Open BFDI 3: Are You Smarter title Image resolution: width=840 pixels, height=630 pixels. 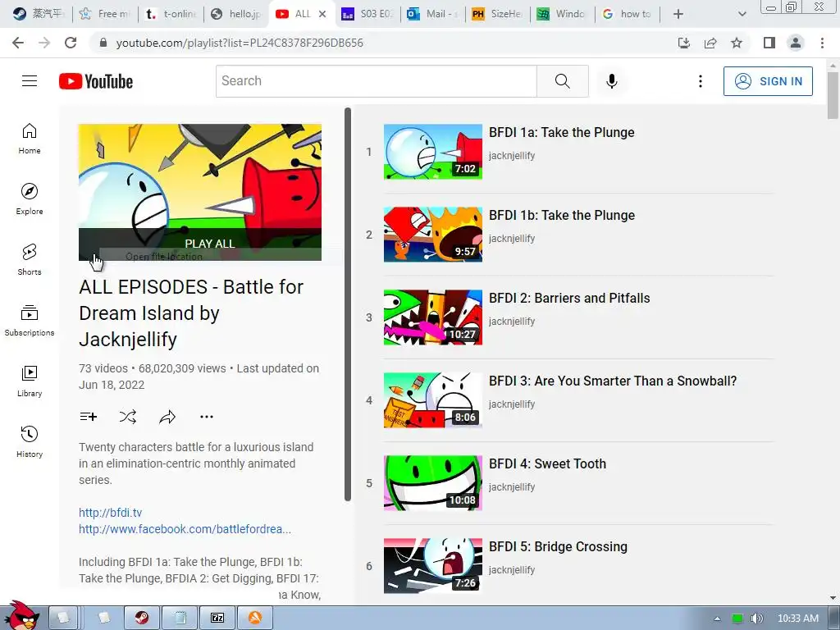point(612,381)
